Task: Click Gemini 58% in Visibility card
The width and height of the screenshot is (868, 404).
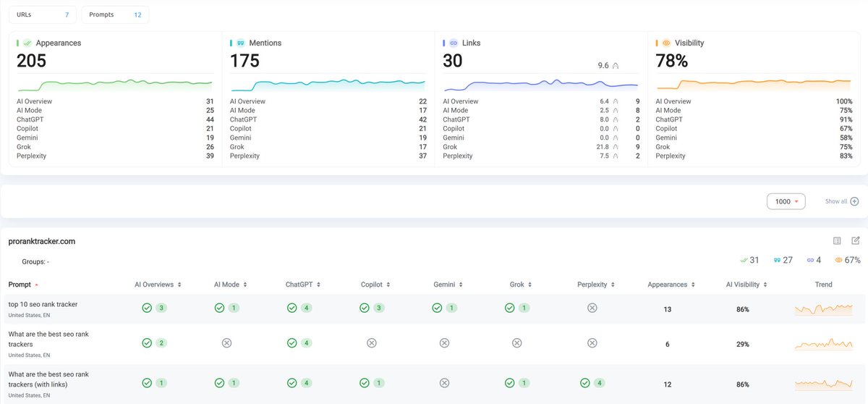Action: pos(846,138)
